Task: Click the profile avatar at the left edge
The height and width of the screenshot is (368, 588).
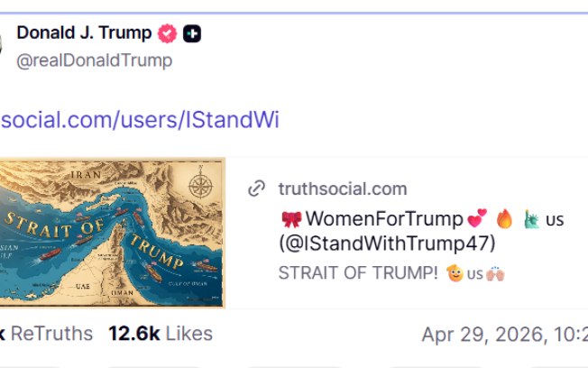Action: (4, 41)
